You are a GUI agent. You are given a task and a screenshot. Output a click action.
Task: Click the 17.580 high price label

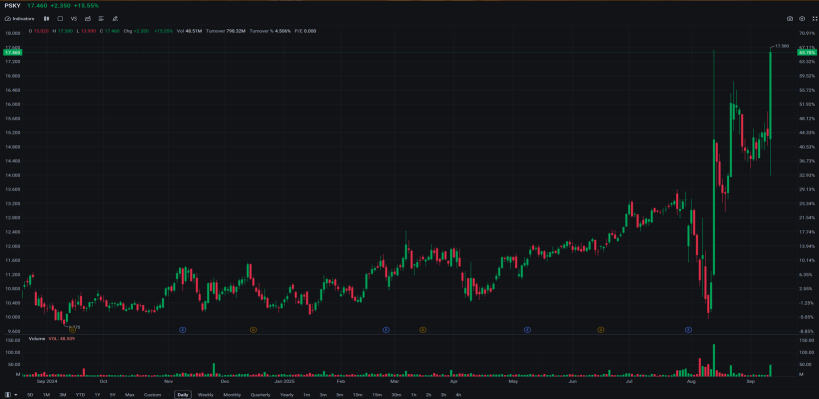coord(782,46)
